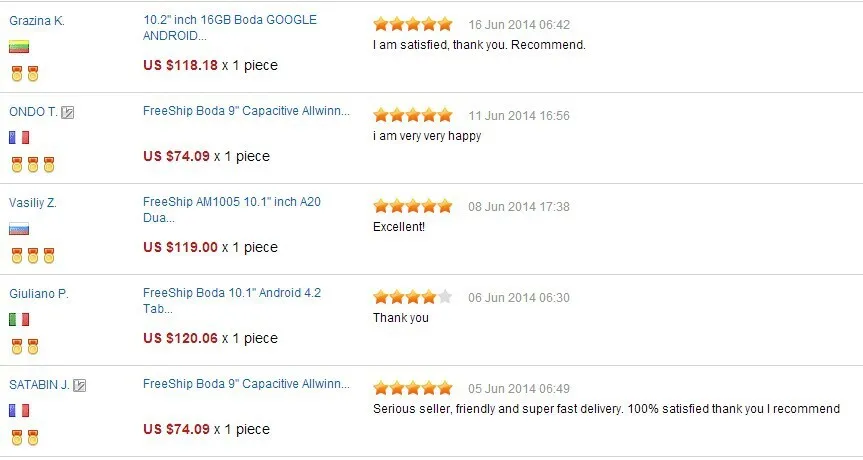Open Vasiliy Z. buyer profile
Screen dimensions: 863x460
(32, 203)
